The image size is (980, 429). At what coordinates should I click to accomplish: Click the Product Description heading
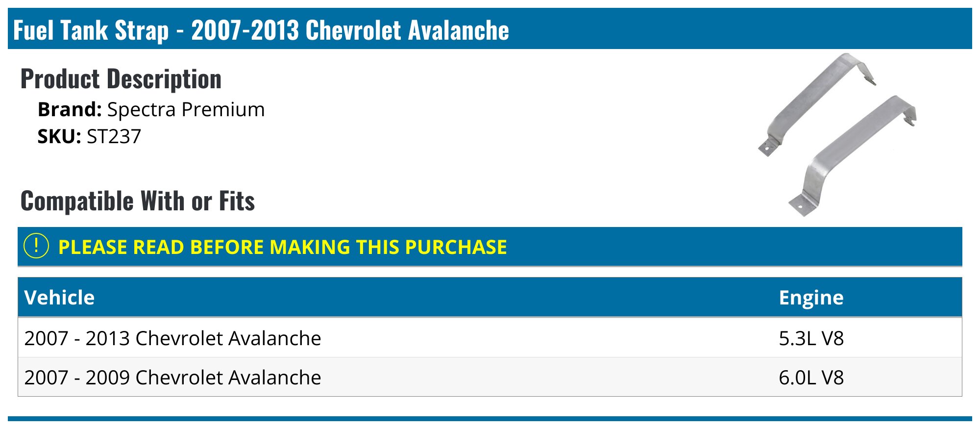[121, 79]
